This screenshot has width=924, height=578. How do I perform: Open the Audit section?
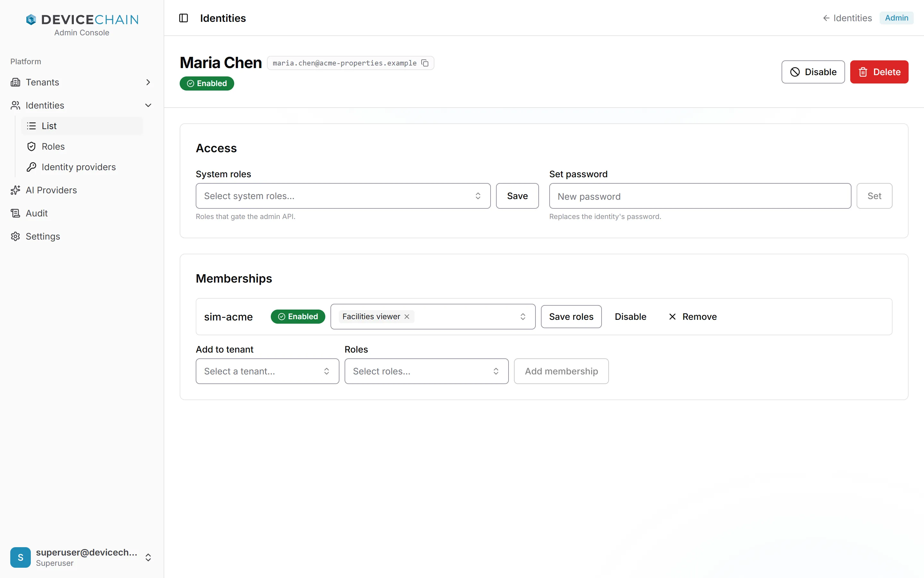[81, 213]
